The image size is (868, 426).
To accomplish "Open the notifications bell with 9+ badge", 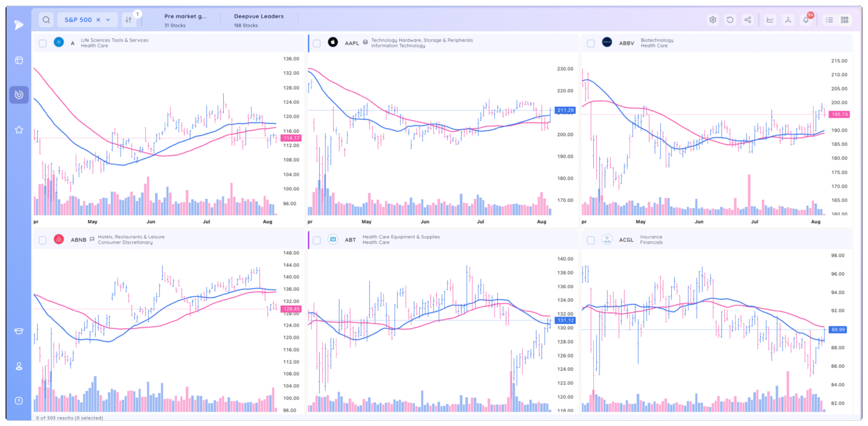I will click(x=806, y=19).
